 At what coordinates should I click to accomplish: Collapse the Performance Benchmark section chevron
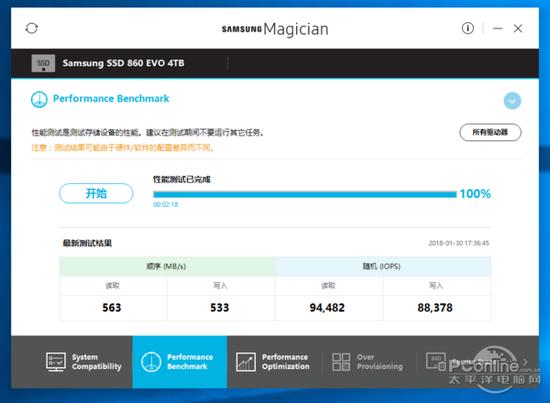click(x=512, y=101)
